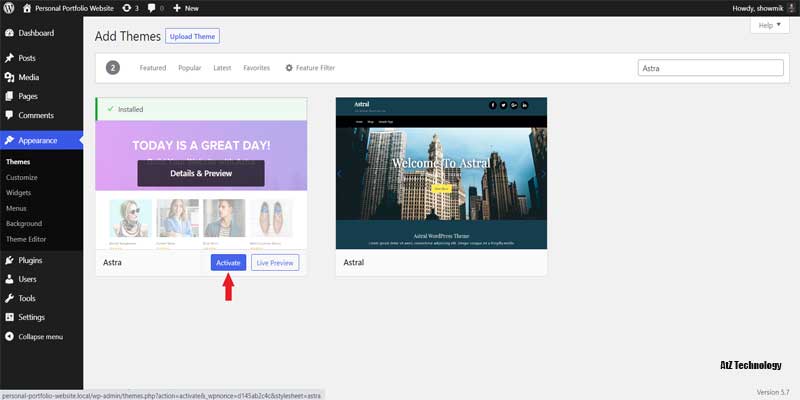
Task: Click the Appearance paintbrush icon
Action: coord(9,140)
